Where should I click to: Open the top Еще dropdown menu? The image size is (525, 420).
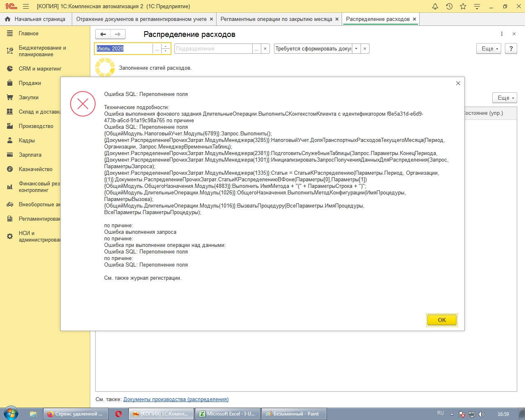(x=488, y=49)
